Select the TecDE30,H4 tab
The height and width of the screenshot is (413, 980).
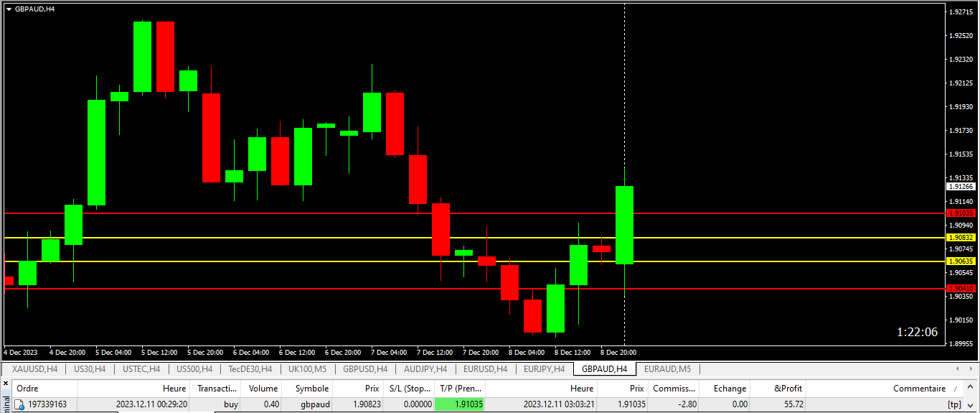point(250,369)
